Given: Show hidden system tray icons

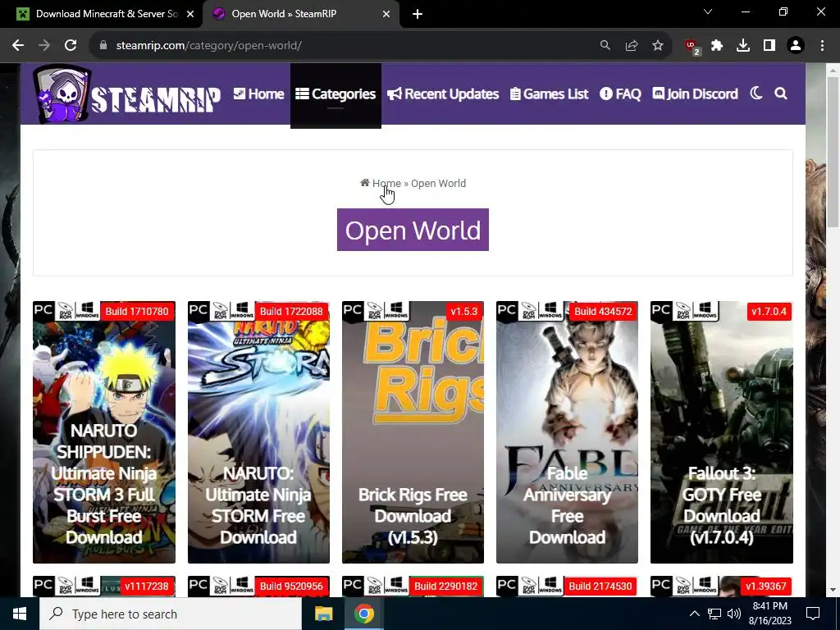Looking at the screenshot, I should (694, 614).
